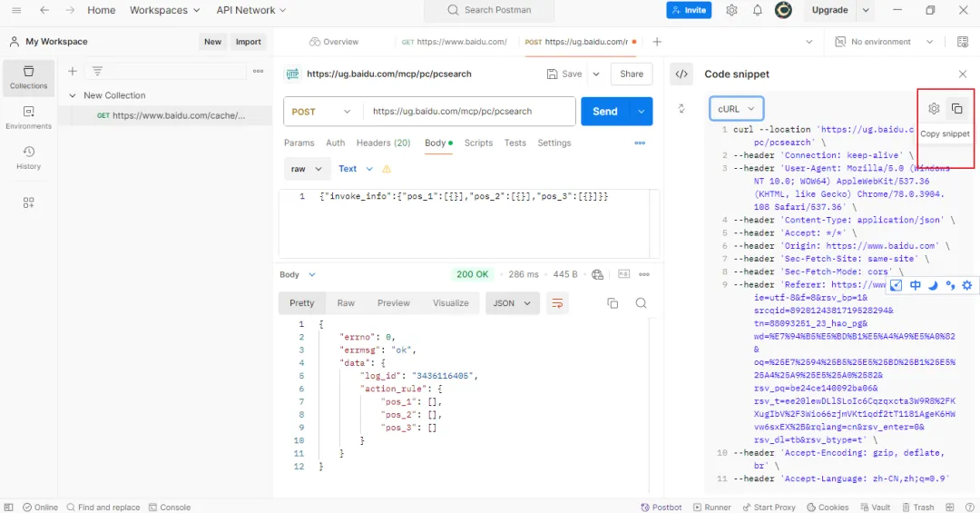Open the user avatar menu

[x=783, y=10]
